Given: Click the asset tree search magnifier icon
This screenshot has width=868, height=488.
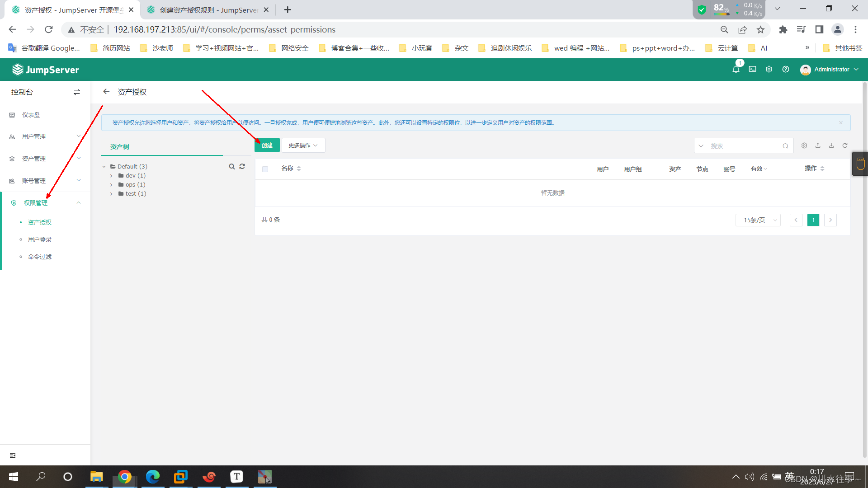Looking at the screenshot, I should [232, 167].
